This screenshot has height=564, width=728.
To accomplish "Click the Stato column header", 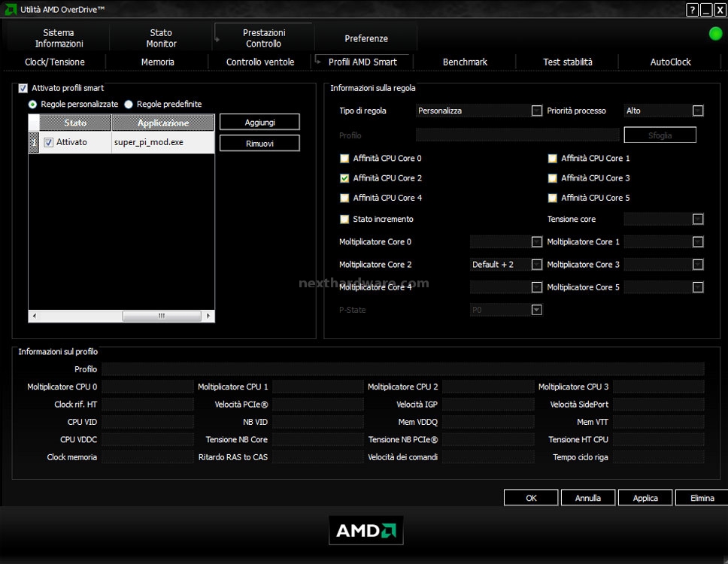I will click(75, 123).
